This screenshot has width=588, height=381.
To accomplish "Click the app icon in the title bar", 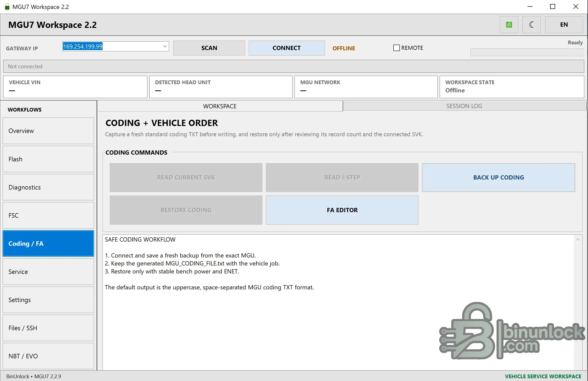I will (x=7, y=7).
